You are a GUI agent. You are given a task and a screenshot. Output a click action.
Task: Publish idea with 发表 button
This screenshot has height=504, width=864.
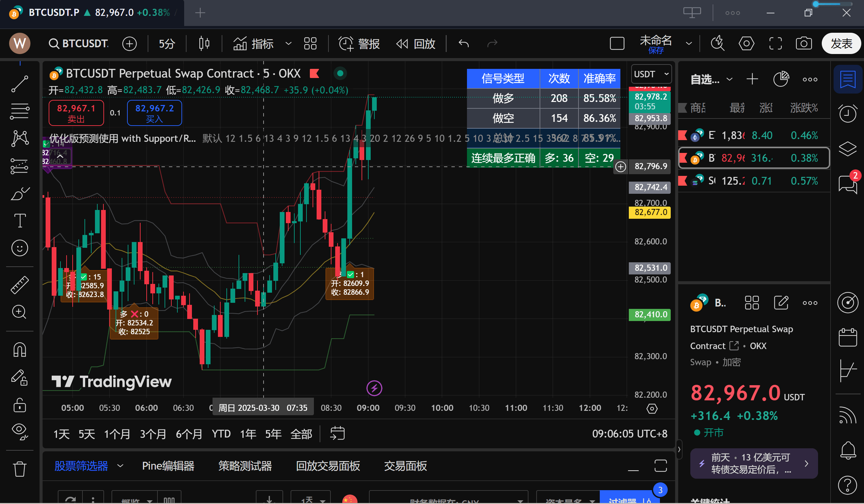point(841,44)
